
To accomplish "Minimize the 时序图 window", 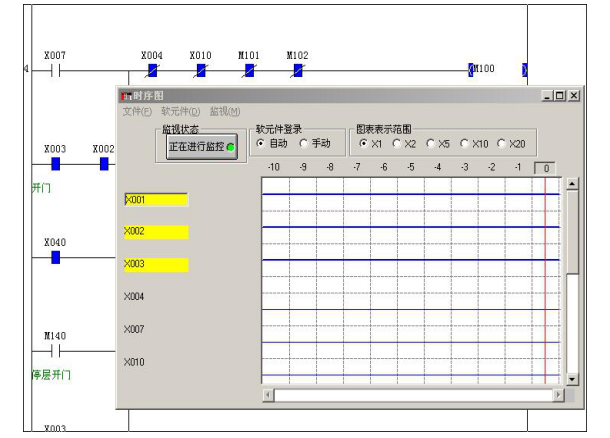I will (547, 95).
